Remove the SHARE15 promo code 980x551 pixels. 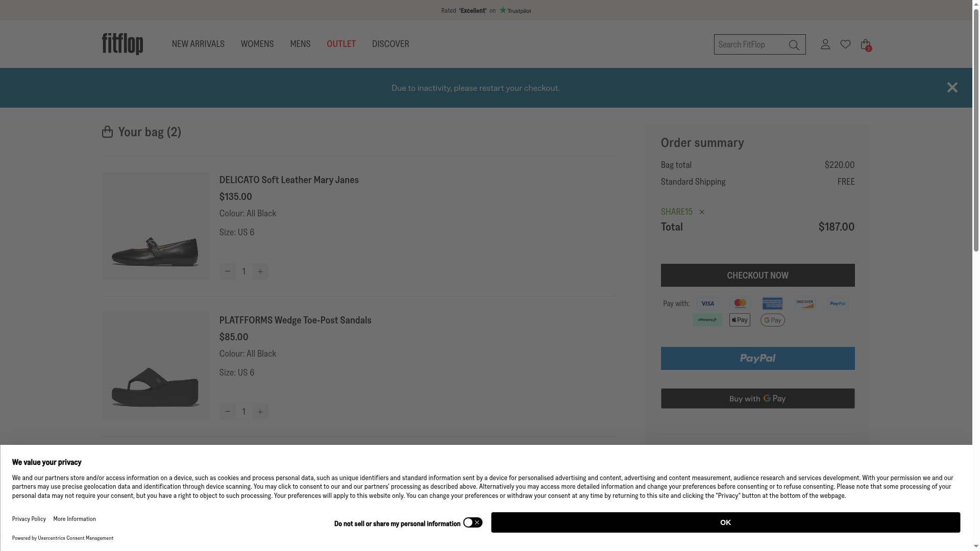[x=702, y=212]
